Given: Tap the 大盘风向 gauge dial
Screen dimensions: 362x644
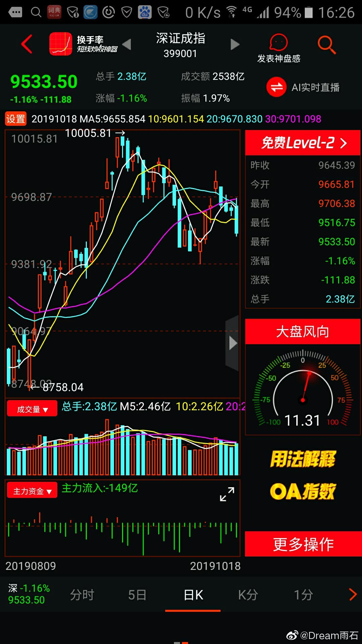Looking at the screenshot, I should [x=303, y=390].
